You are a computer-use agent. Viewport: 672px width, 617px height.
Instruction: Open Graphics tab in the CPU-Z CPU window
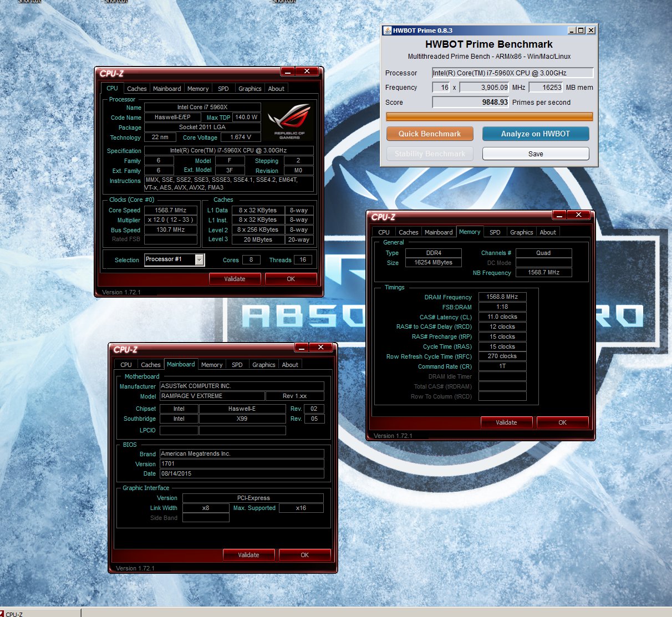250,89
